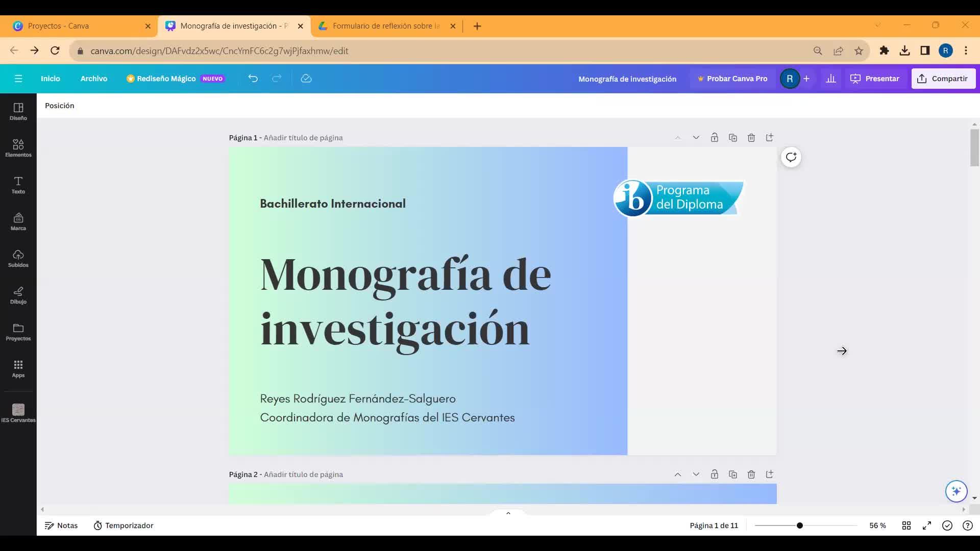Viewport: 980px width, 551px height.
Task: Expand the page thumbnails bar chevron
Action: click(508, 513)
